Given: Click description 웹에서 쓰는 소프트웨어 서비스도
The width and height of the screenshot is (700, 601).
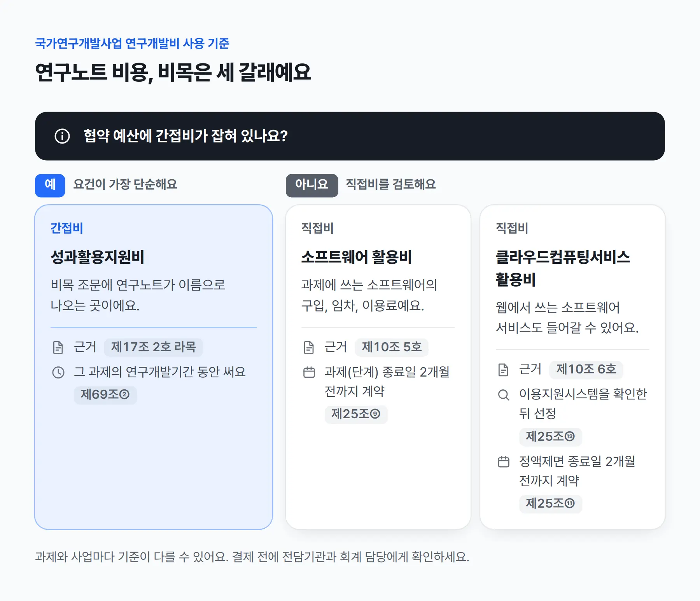Looking at the screenshot, I should (567, 317).
